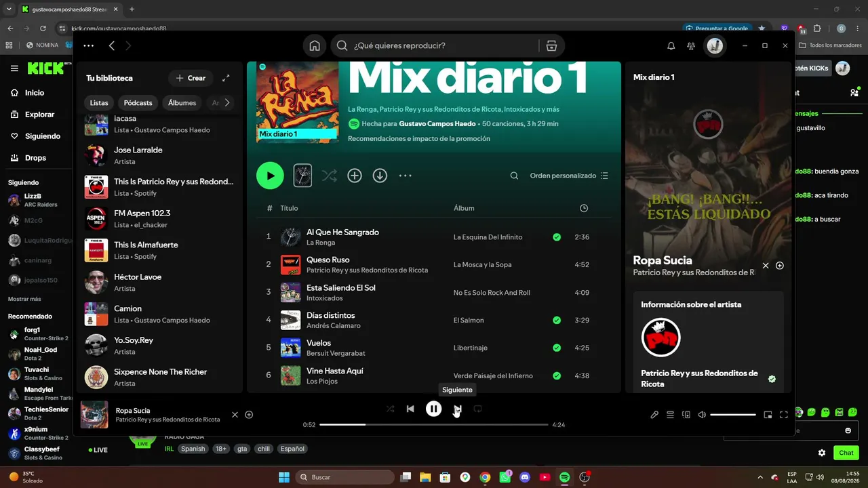Open the mini player
868x488 pixels.
[768, 415]
